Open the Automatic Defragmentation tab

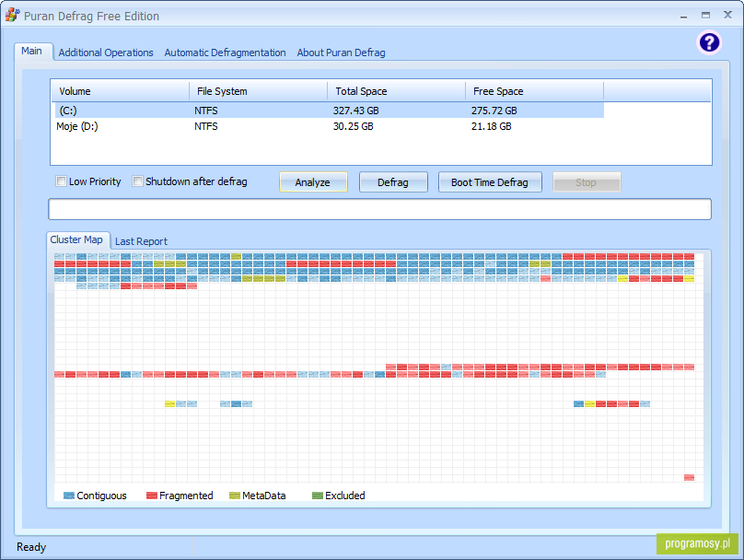coord(225,52)
